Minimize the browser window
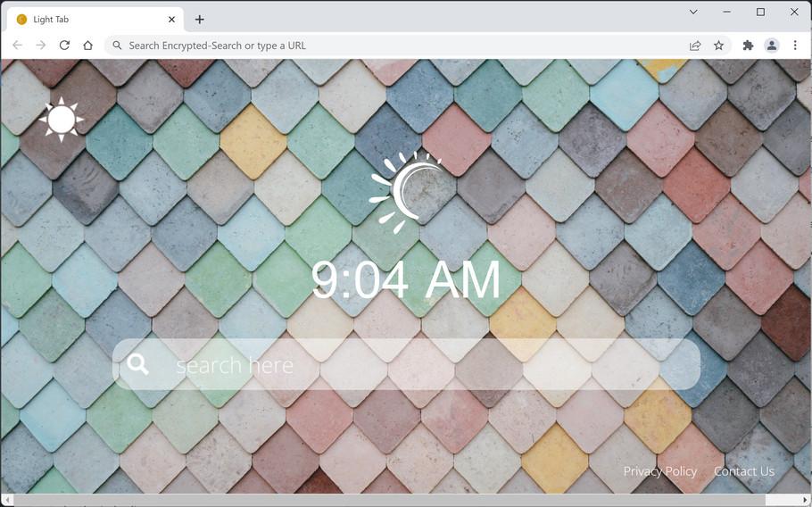This screenshot has width=812, height=507. 726,12
